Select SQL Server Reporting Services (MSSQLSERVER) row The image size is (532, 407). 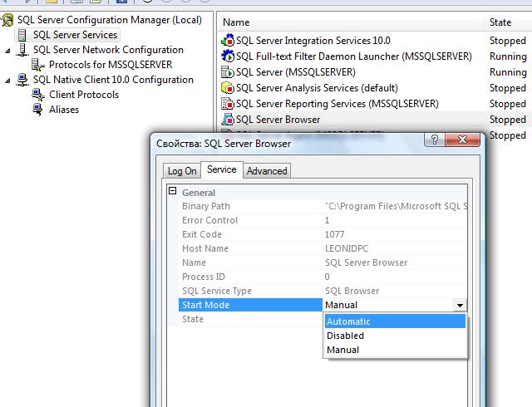coord(337,104)
